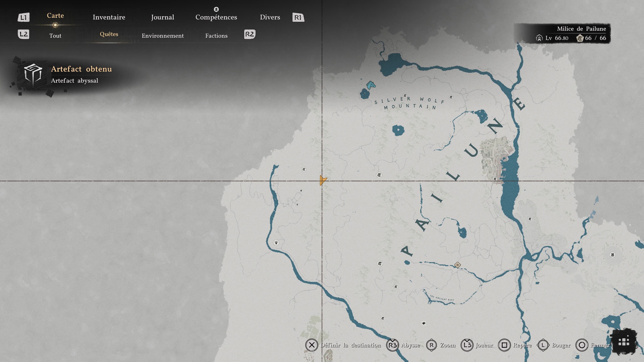Click the dark emblem beside the western river

coord(276,242)
